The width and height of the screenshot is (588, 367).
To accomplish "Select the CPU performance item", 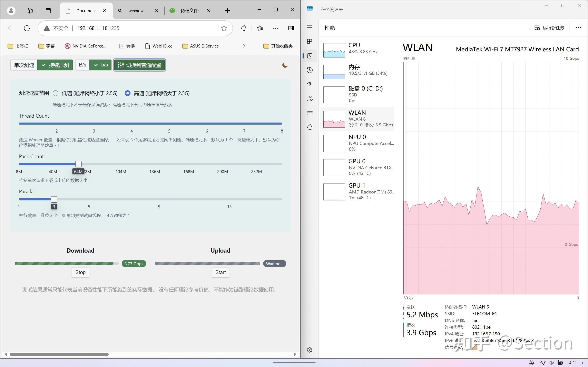I will 357,50.
